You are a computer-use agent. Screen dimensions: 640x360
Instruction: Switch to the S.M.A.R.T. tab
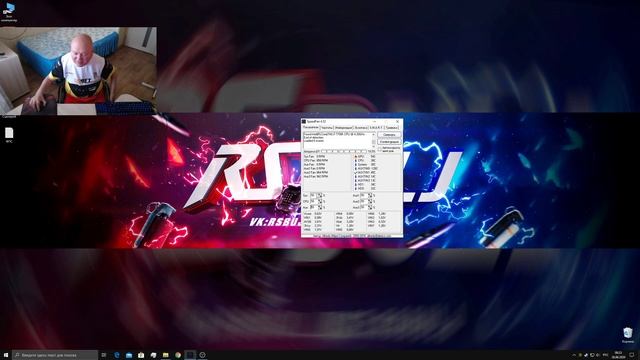pyautogui.click(x=376, y=128)
